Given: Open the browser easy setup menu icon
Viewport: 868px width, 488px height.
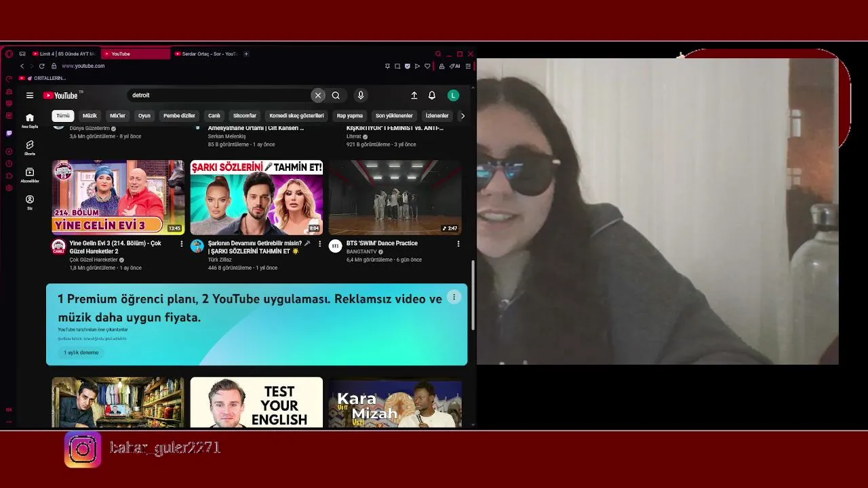Looking at the screenshot, I should 468,66.
